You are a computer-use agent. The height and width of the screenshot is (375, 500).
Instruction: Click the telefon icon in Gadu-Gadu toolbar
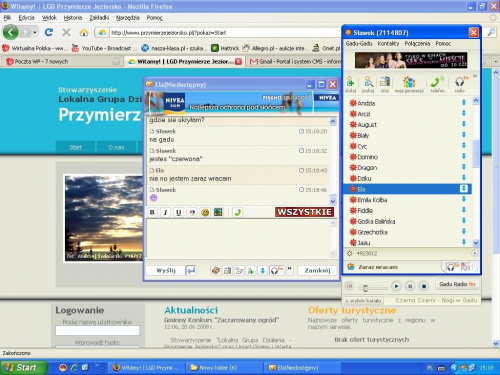coord(437,84)
